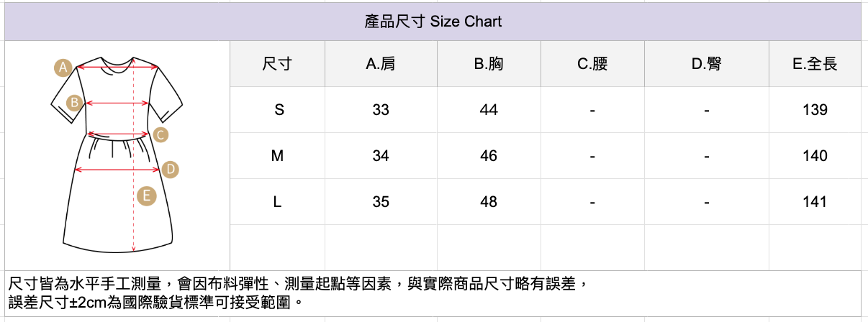Select the A.肩 header cell

[x=380, y=64]
